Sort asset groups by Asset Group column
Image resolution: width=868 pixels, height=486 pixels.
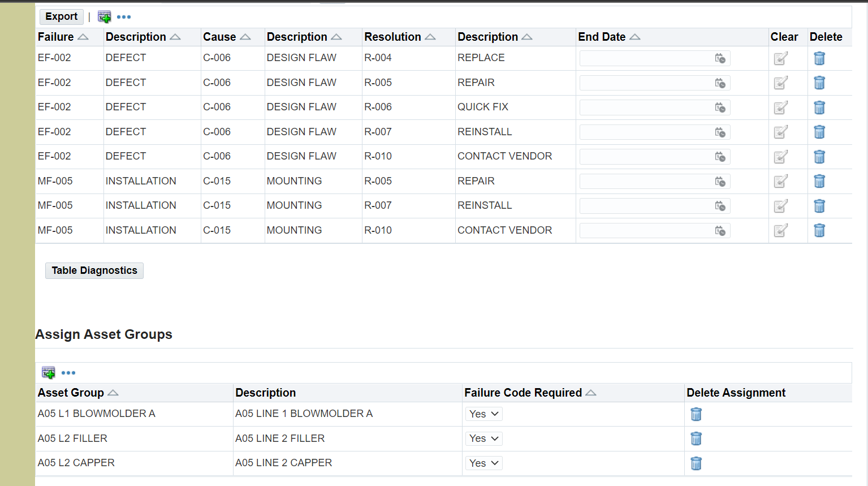coord(113,393)
